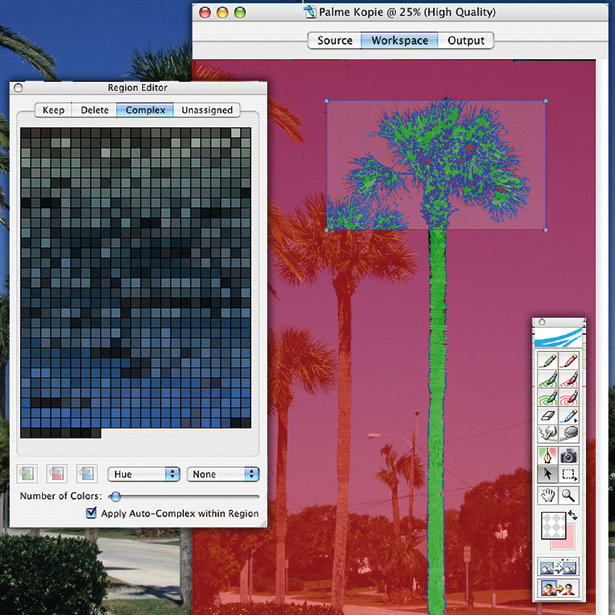The height and width of the screenshot is (615, 615).
Task: Select the camera snapshot tool
Action: [569, 454]
